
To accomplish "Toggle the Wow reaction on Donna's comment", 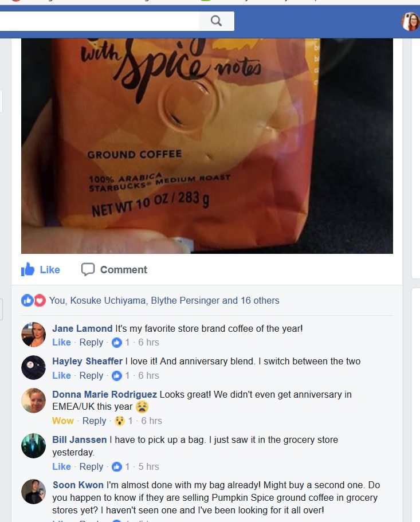I will point(63,421).
